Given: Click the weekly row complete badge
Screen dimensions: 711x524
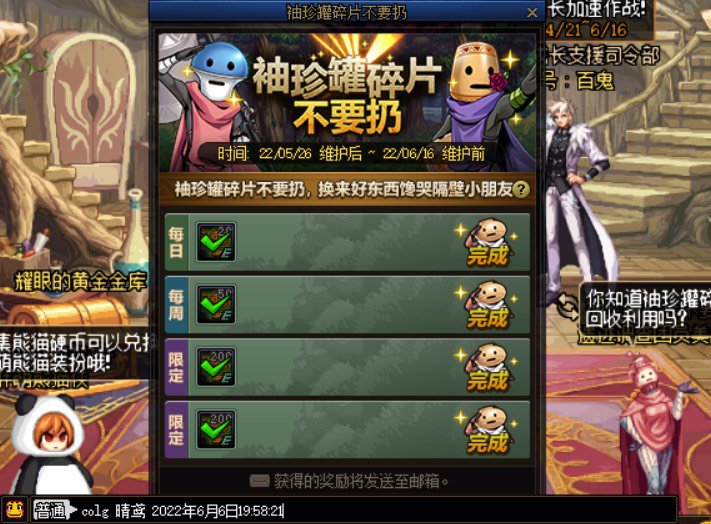Looking at the screenshot, I should coord(486,306).
